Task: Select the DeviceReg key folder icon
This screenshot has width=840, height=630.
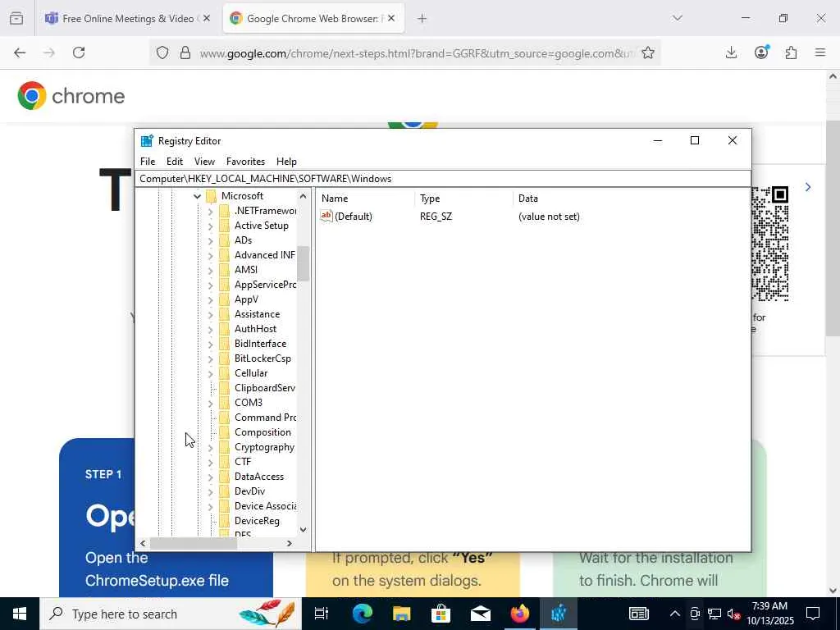Action: pyautogui.click(x=225, y=521)
